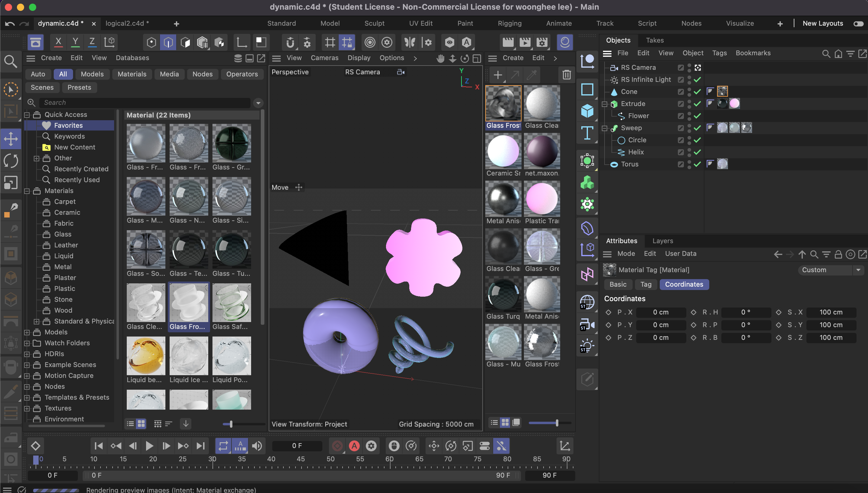Open the Cameras viewport menu
868x493 pixels.
pos(324,58)
